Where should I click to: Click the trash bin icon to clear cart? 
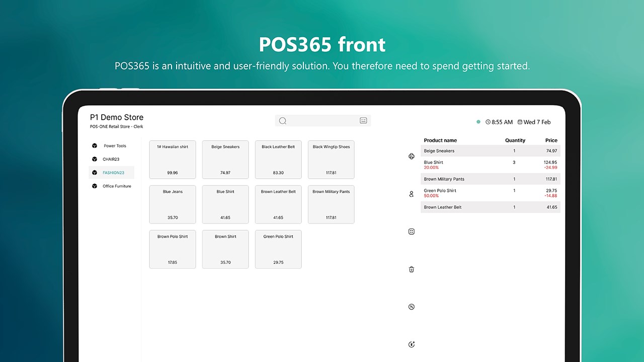(412, 269)
